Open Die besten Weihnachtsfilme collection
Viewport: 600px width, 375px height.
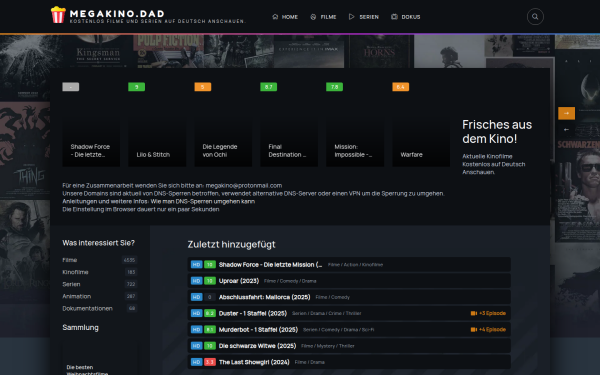pyautogui.click(x=99, y=358)
